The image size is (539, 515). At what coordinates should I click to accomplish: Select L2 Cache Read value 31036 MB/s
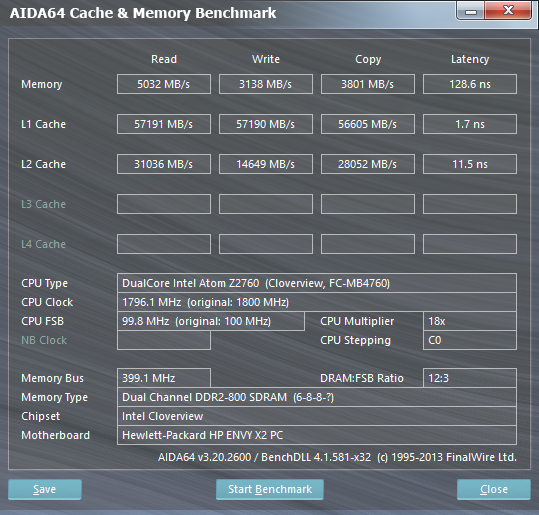(164, 164)
